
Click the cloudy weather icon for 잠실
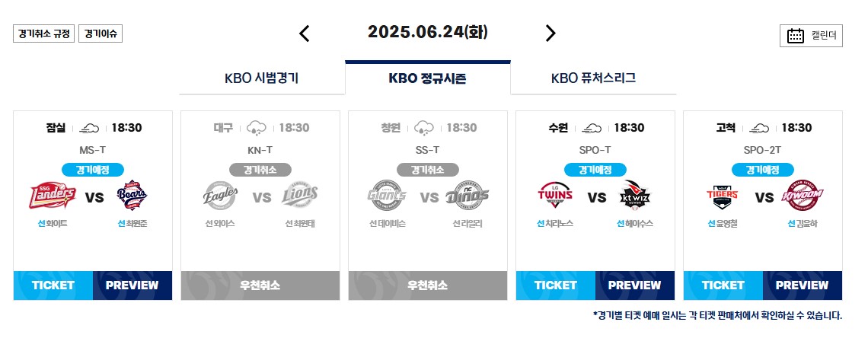89,129
